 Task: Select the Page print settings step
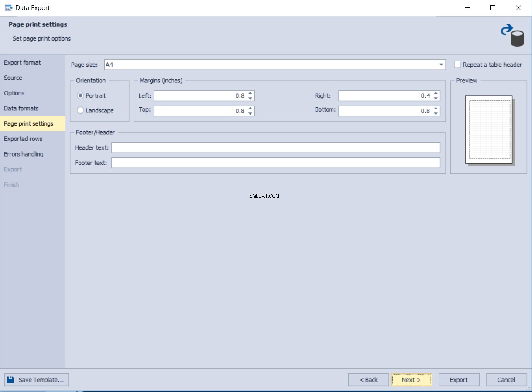33,124
